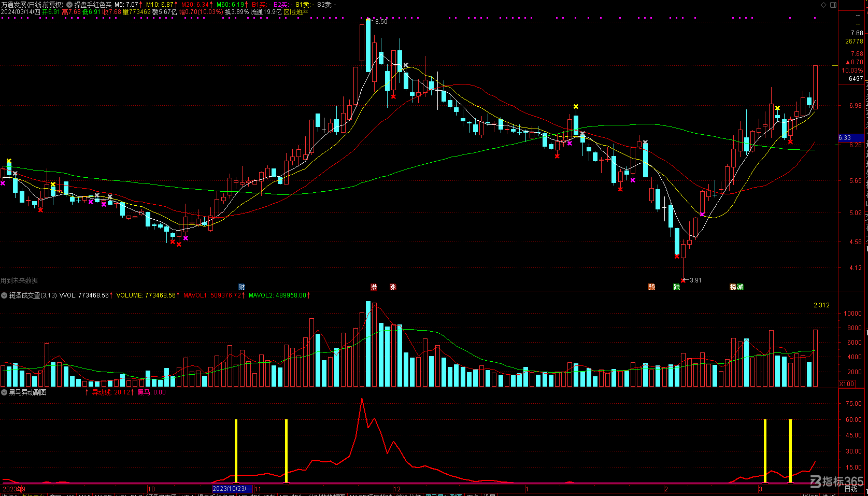Click the 黑马: 0.00 reading
The height and width of the screenshot is (496, 868).
coord(152,392)
